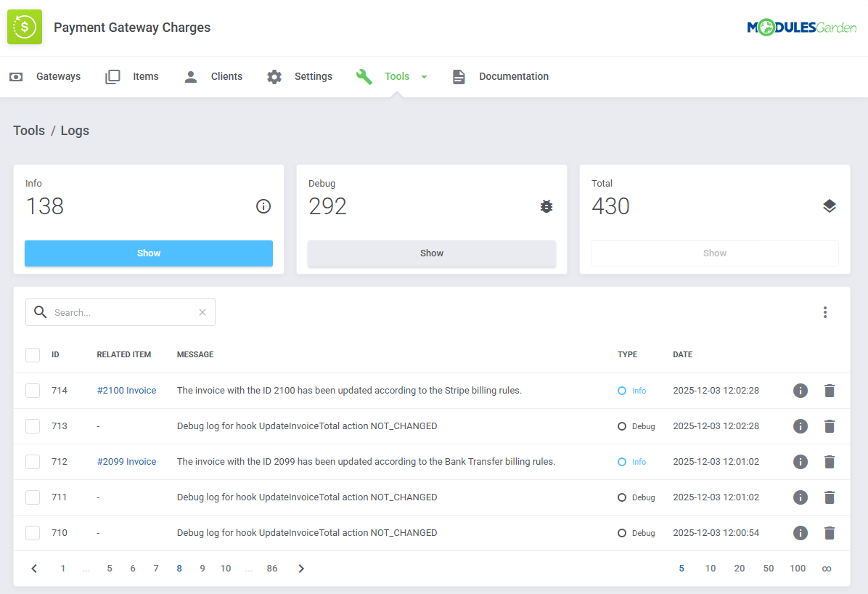Image resolution: width=868 pixels, height=594 pixels.
Task: Delete log entry 713 with trash icon
Action: pos(830,426)
